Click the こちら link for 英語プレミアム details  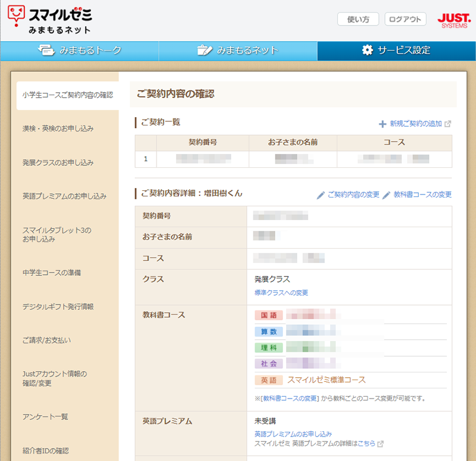367,444
